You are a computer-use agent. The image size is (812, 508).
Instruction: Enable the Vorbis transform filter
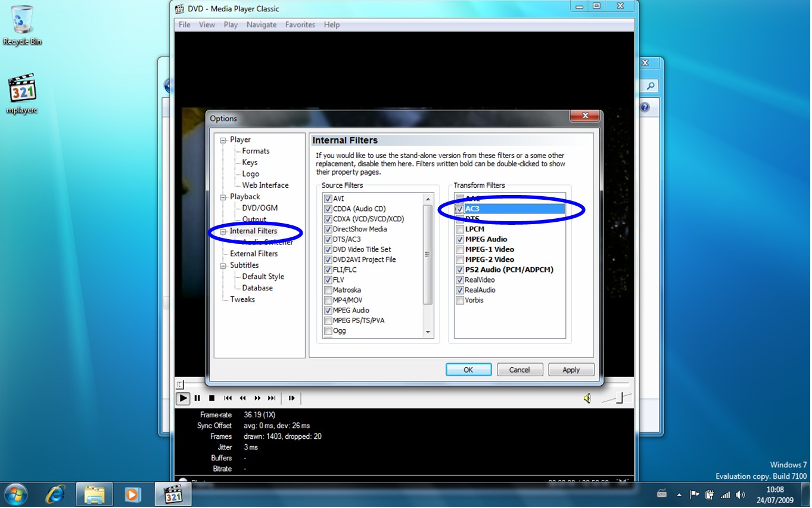[x=460, y=300]
